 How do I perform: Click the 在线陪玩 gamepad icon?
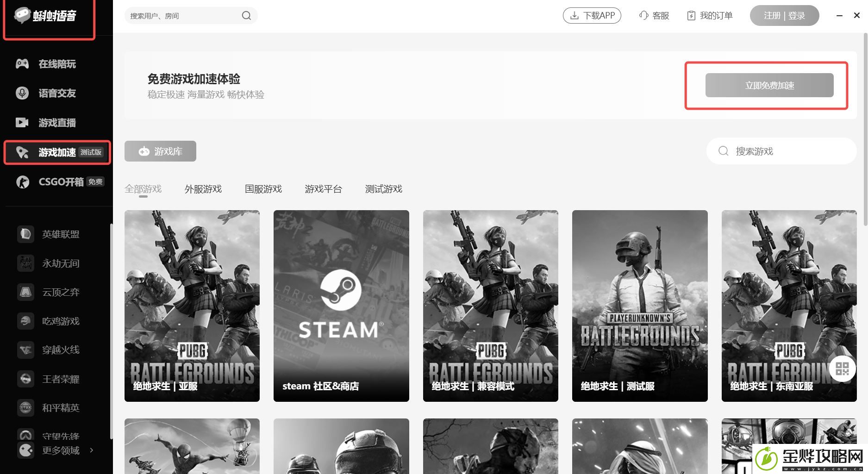pyautogui.click(x=22, y=64)
